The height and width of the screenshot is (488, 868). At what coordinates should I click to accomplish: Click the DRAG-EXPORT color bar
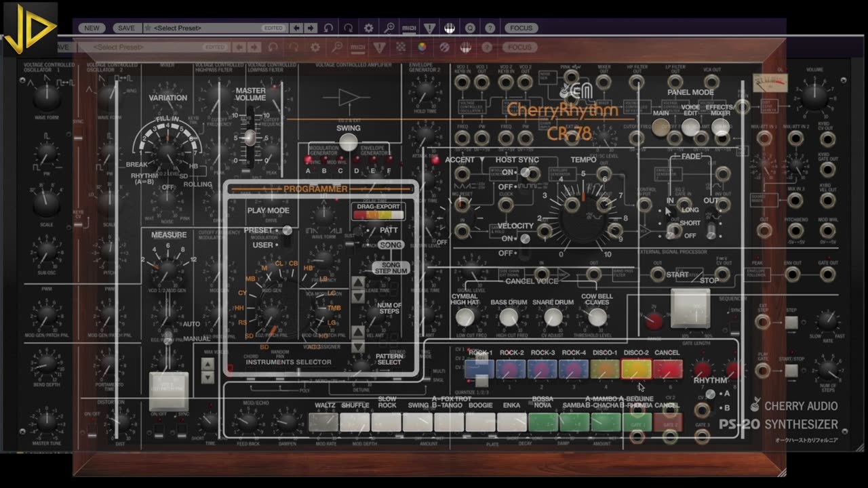point(378,215)
